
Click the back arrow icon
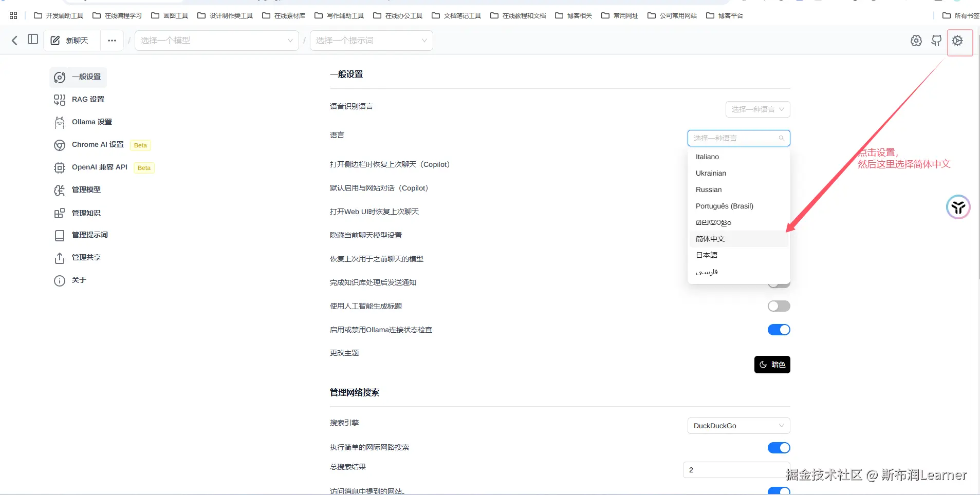point(14,40)
